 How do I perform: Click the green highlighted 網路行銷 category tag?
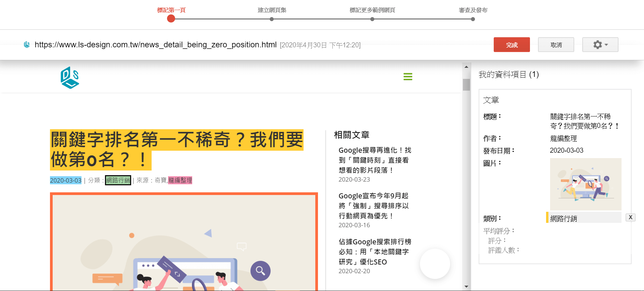[118, 180]
